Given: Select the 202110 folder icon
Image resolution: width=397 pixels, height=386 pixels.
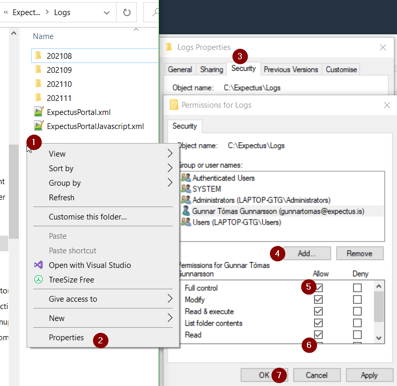Looking at the screenshot, I should pyautogui.click(x=38, y=83).
